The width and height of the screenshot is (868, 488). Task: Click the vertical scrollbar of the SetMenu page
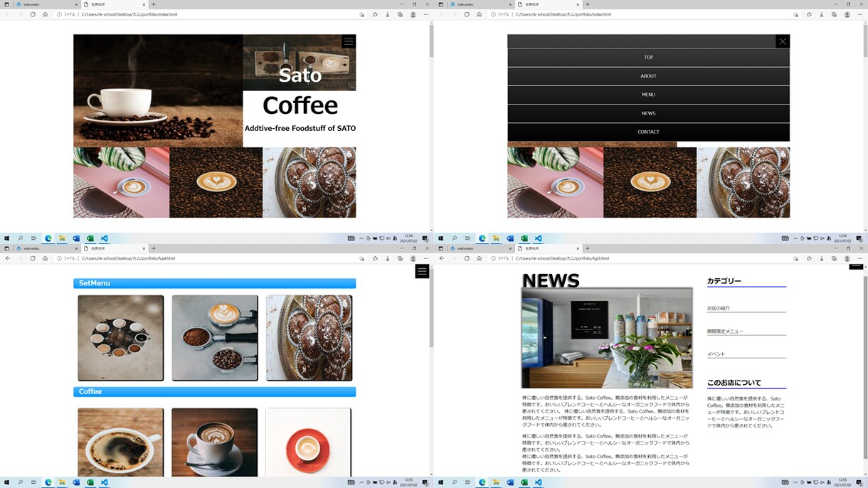[431, 370]
